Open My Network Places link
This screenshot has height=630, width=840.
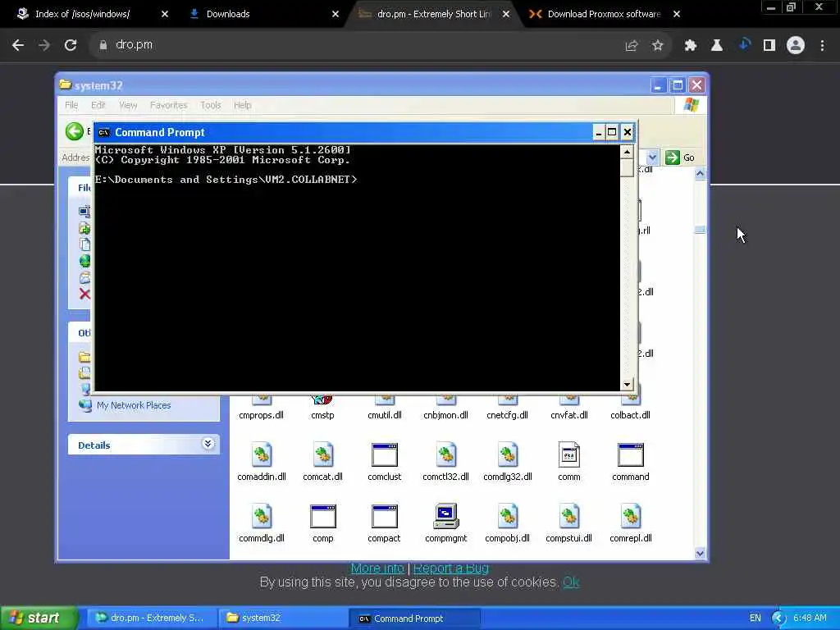[134, 405]
